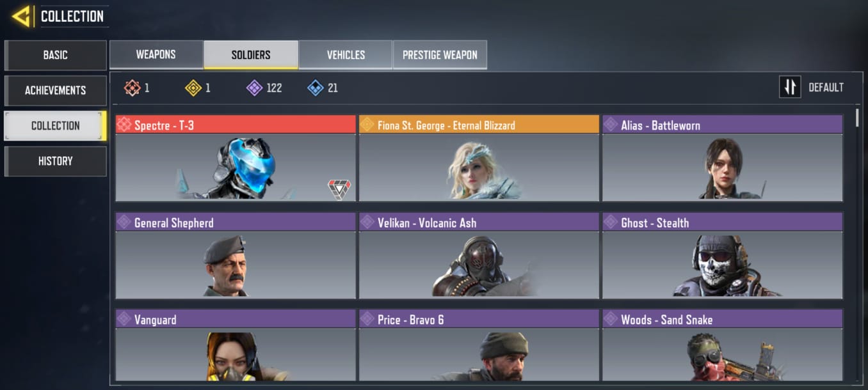Image resolution: width=868 pixels, height=390 pixels.
Task: Open the Prestige Weapon tab
Action: pos(440,55)
